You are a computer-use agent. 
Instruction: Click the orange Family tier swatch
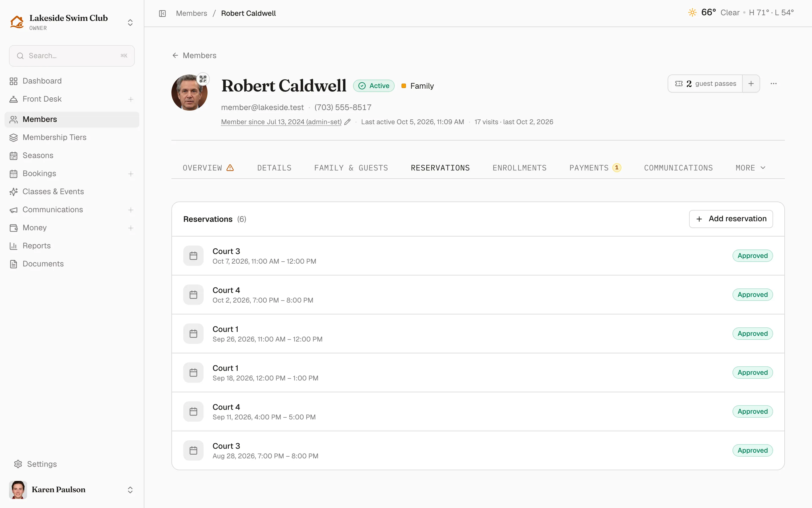pos(404,86)
